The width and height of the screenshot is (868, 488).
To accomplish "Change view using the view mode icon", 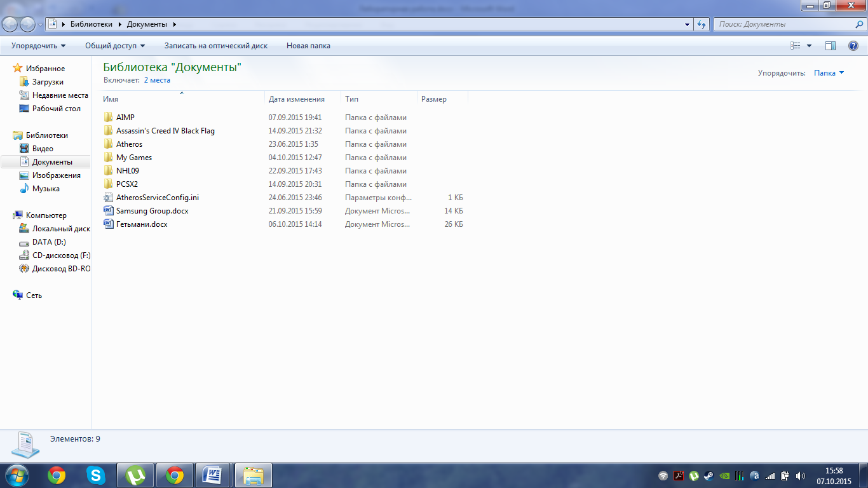I will pos(795,46).
